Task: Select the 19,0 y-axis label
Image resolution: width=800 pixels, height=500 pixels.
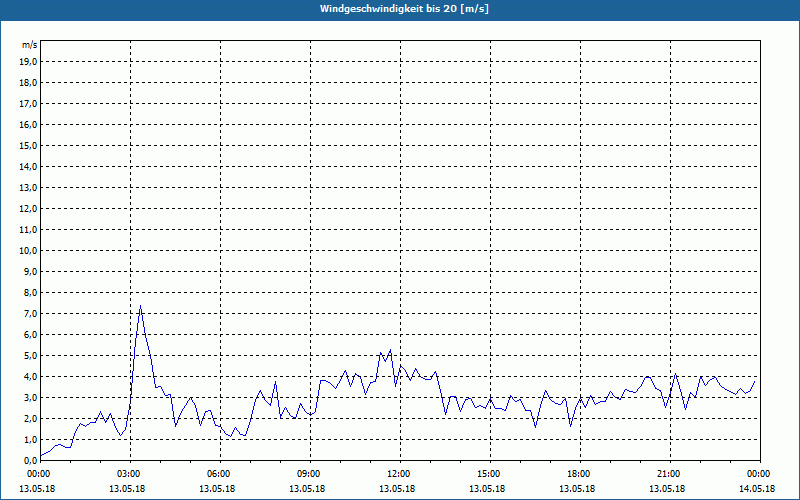Action: point(28,62)
